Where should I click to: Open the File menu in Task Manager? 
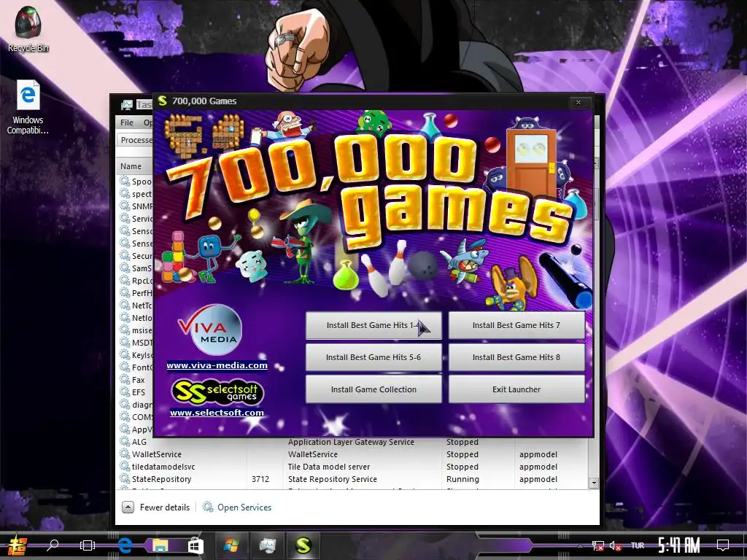(127, 122)
